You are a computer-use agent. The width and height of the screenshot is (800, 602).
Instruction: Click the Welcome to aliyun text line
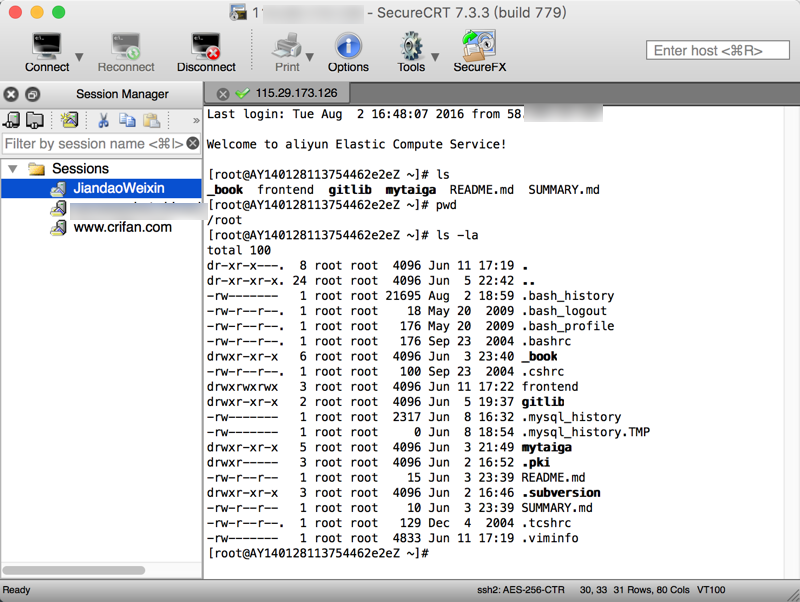pos(356,144)
